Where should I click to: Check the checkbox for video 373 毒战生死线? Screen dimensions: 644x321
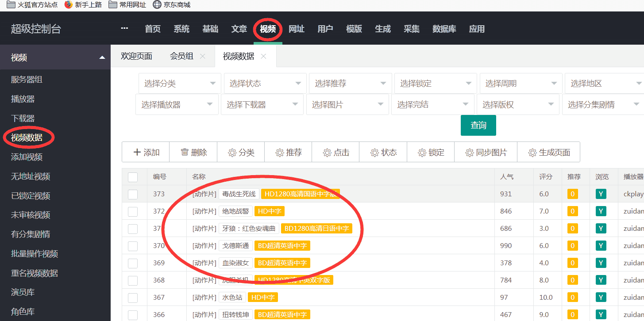tap(132, 194)
